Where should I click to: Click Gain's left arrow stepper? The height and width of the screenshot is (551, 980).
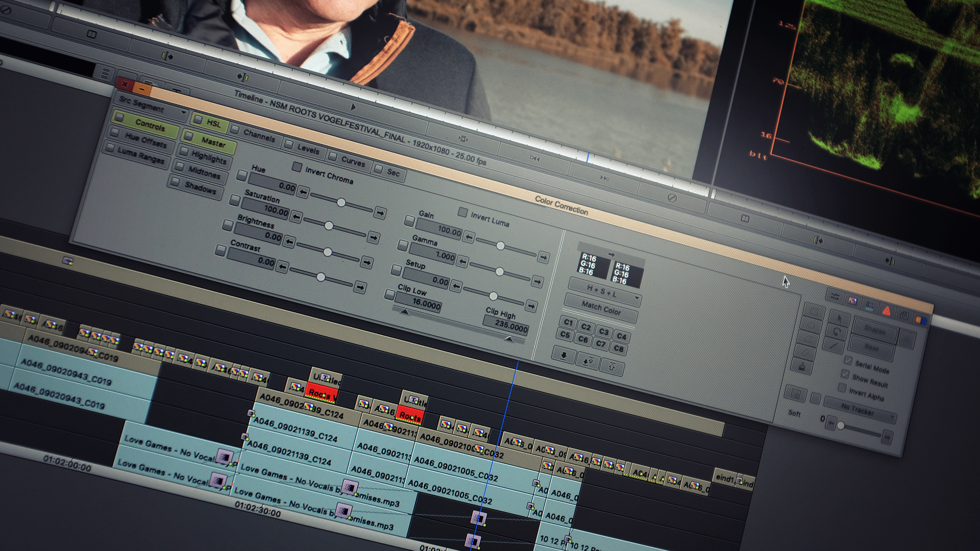pos(469,237)
